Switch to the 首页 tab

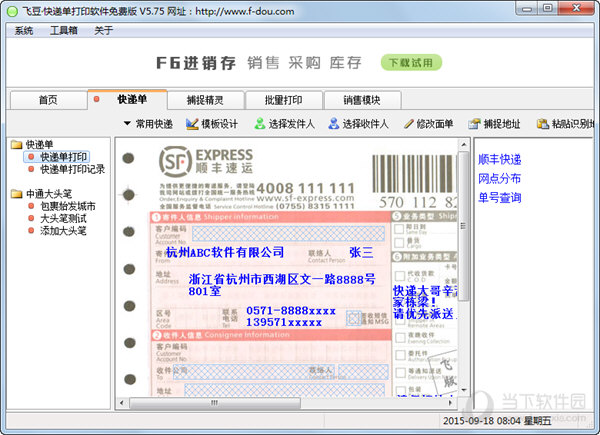[49, 100]
